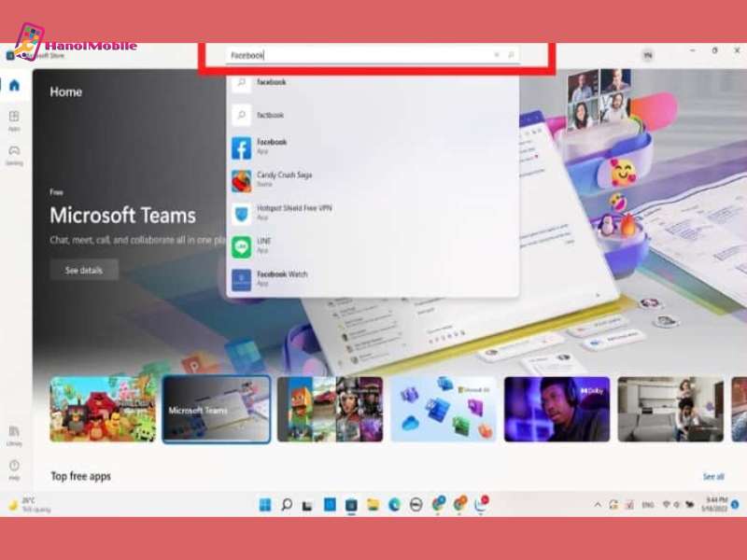This screenshot has height=560, width=747.
Task: Open Task View on taskbar
Action: 308,505
